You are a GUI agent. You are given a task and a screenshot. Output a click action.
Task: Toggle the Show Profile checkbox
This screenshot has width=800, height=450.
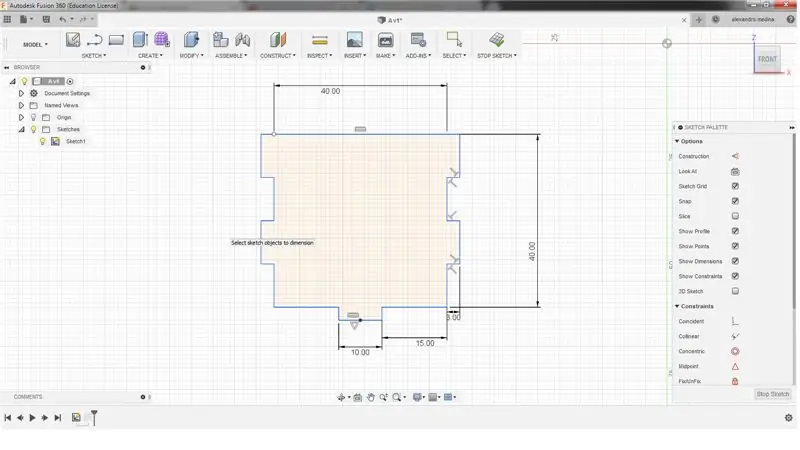click(x=735, y=231)
